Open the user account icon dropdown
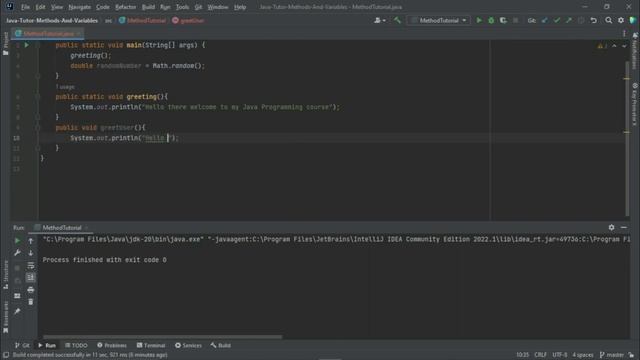This screenshot has height=360, width=640. 380,20
